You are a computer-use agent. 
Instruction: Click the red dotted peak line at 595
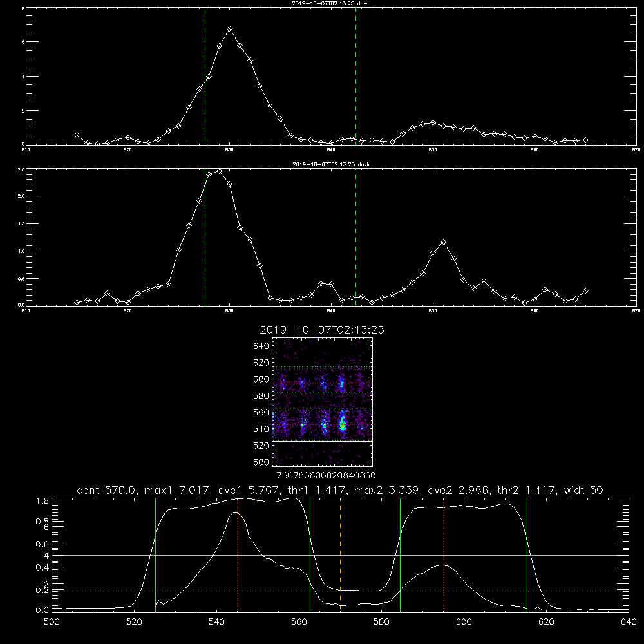point(444,554)
